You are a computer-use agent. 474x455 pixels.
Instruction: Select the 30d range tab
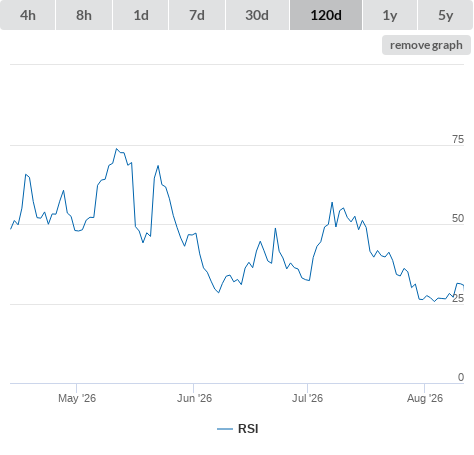pyautogui.click(x=257, y=15)
